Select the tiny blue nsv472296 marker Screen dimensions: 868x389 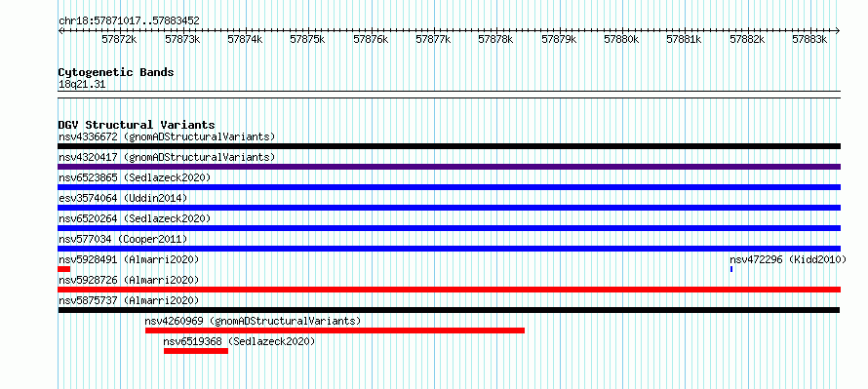(731, 269)
